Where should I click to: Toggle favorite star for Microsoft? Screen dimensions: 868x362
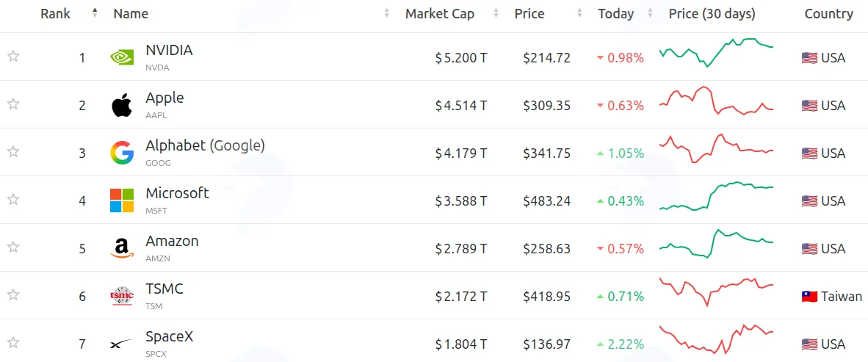click(x=13, y=199)
